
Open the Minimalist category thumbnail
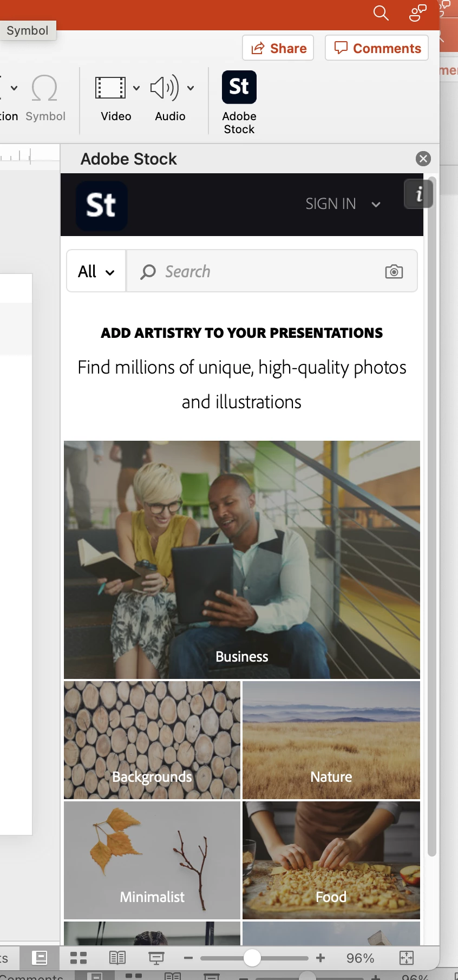point(152,860)
